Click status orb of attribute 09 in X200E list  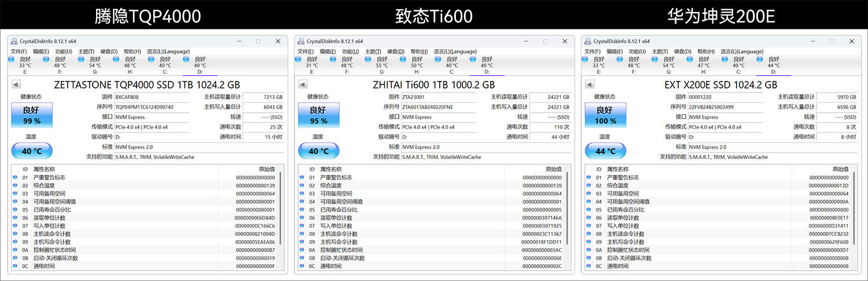[589, 242]
